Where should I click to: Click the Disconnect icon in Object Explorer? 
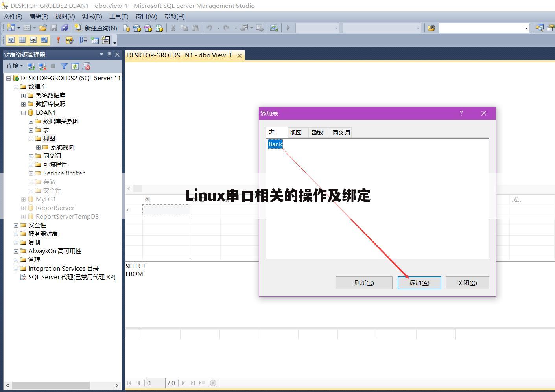(42, 66)
